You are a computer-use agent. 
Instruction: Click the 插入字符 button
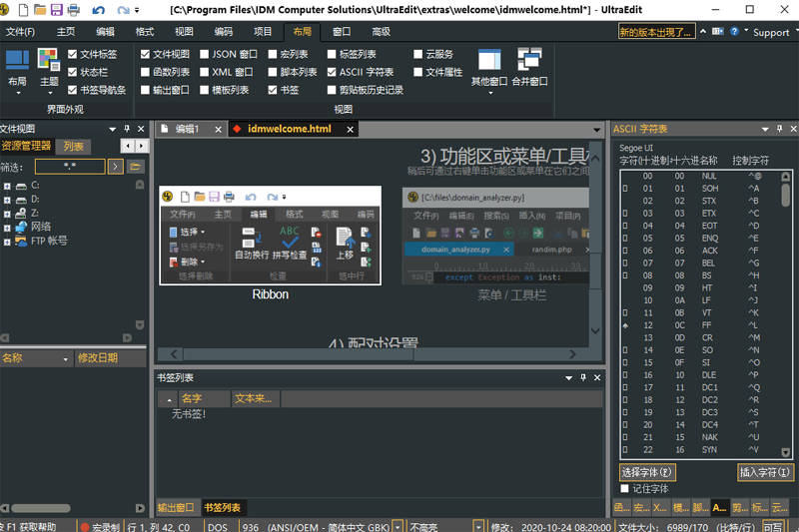pyautogui.click(x=765, y=472)
